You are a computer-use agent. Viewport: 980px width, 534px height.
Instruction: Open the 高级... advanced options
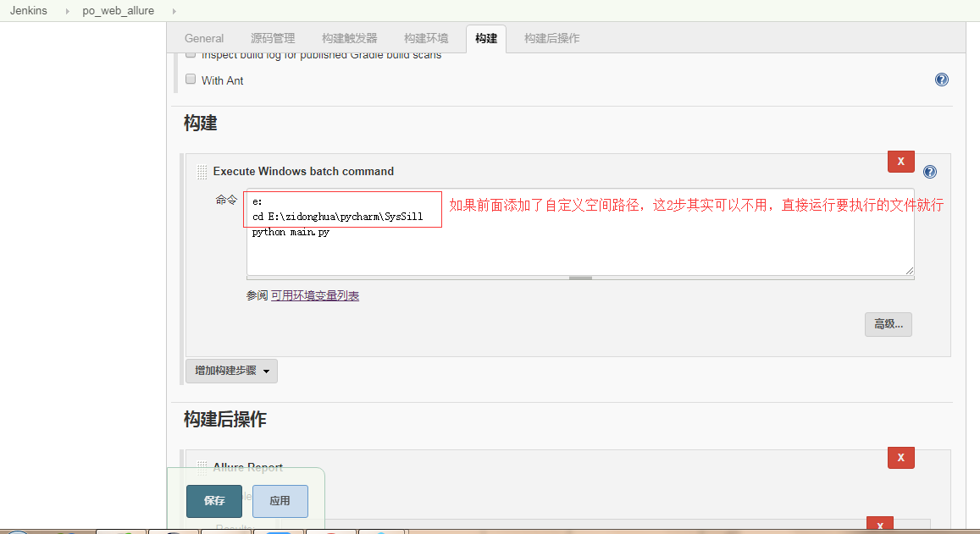point(889,324)
